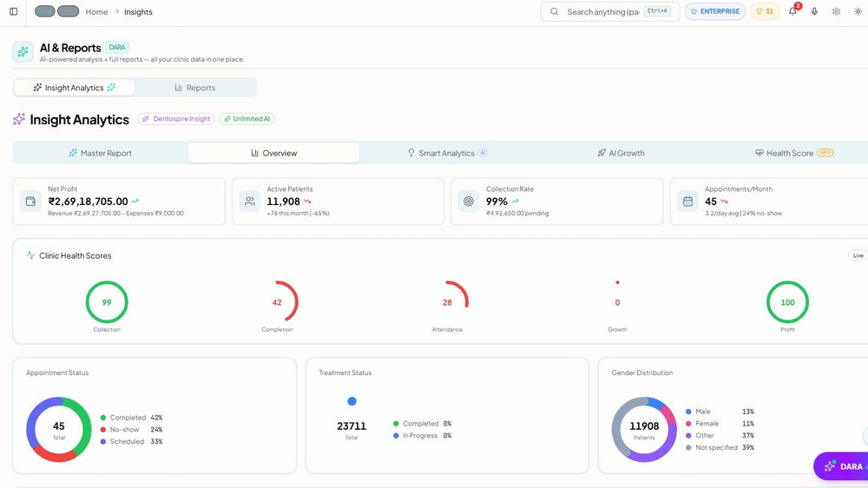Click Active Patients value 11,908

tap(284, 201)
